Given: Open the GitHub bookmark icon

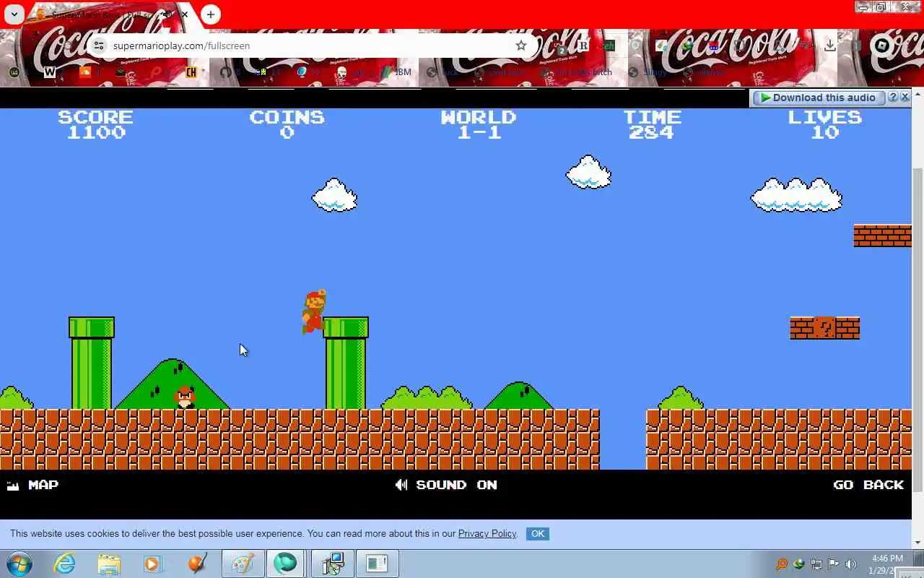Looking at the screenshot, I should 226,72.
